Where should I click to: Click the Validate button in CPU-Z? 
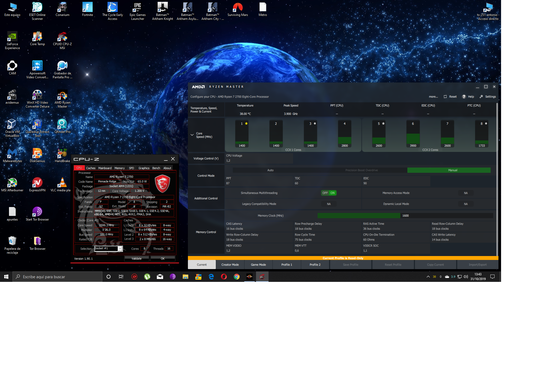136,259
